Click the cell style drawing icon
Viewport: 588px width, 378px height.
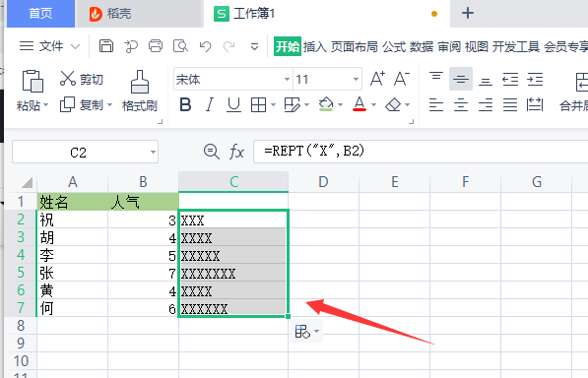293,105
